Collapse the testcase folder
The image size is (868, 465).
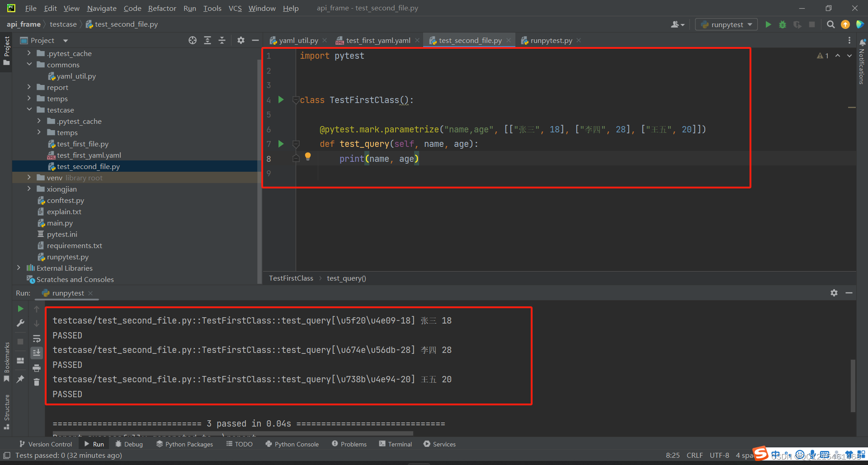coord(29,110)
